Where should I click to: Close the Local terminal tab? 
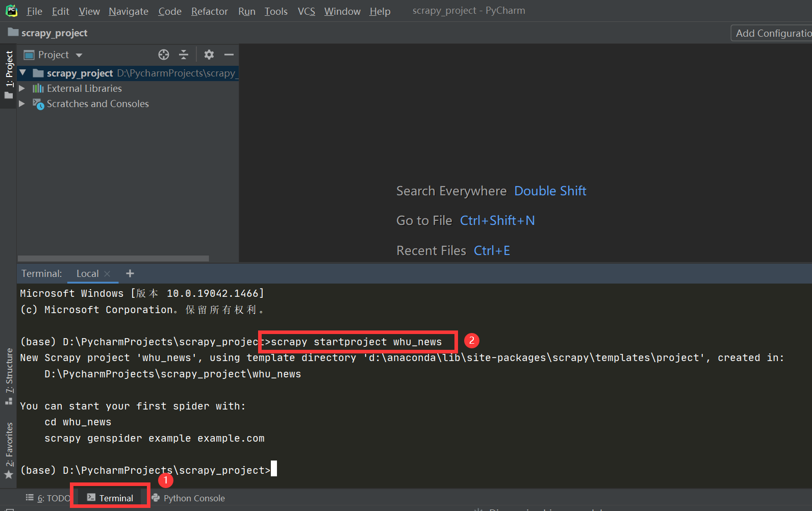pos(107,274)
